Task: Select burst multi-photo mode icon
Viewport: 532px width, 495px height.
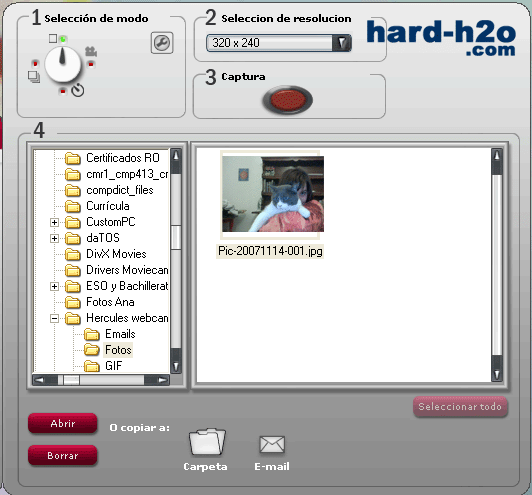Action: click(x=34, y=77)
